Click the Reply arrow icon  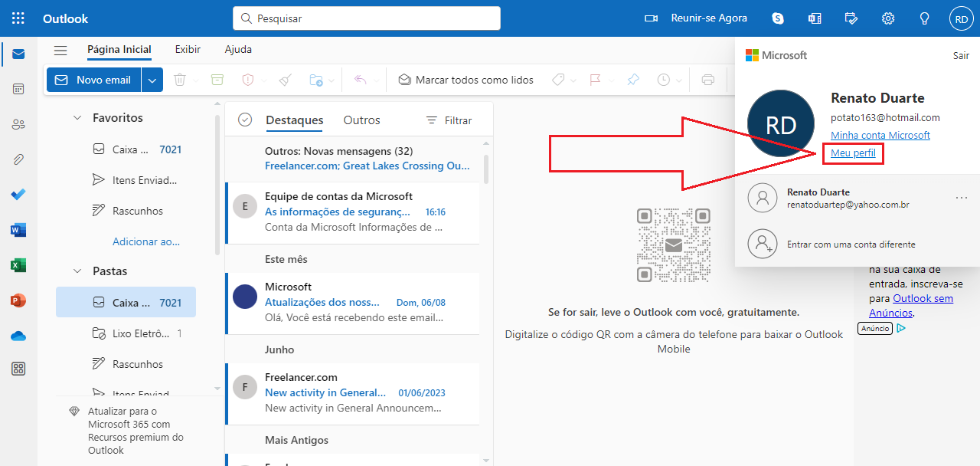[360, 80]
